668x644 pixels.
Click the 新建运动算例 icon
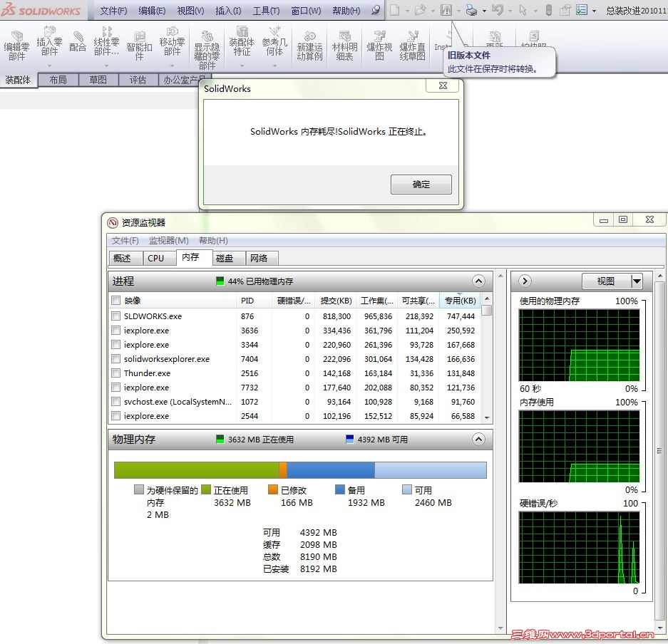[309, 46]
